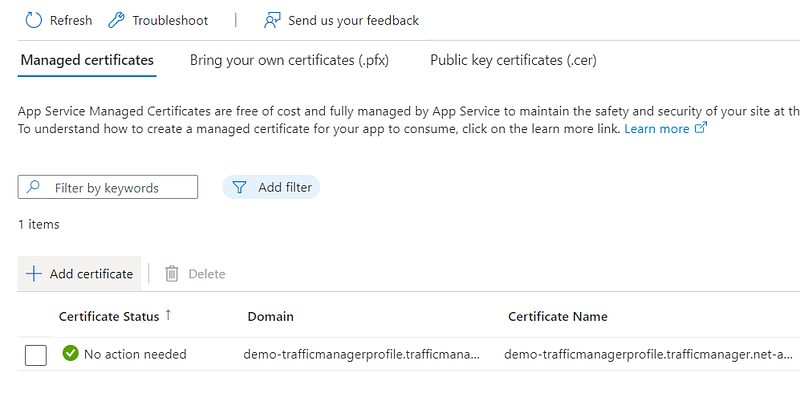
Task: Click the magnifier icon in filter box
Action: [35, 187]
